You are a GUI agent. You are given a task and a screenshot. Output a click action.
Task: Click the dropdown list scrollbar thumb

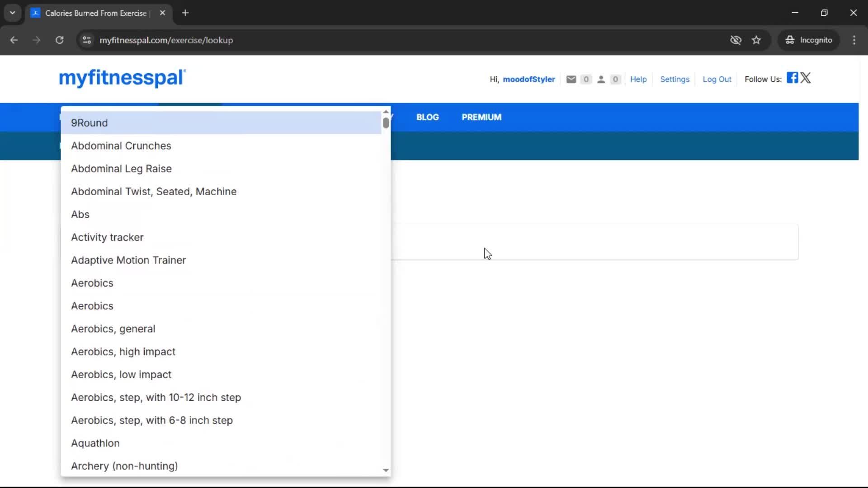[386, 123]
